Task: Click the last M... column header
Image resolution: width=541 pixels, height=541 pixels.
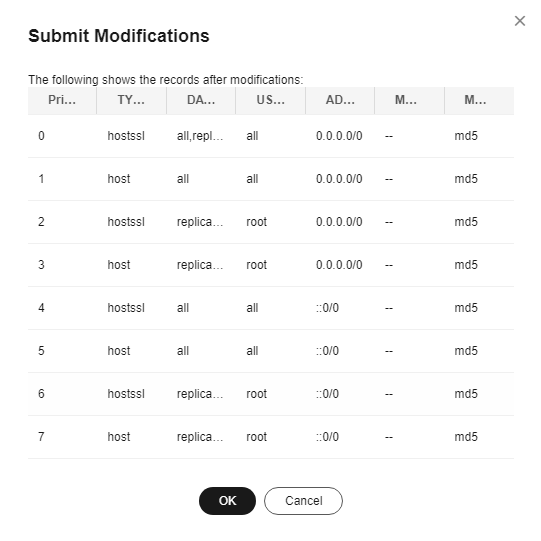Action: pyautogui.click(x=475, y=100)
